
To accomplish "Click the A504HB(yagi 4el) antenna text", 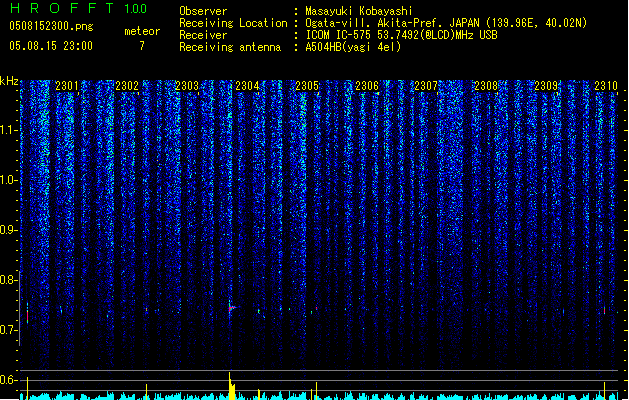I will tap(353, 47).
